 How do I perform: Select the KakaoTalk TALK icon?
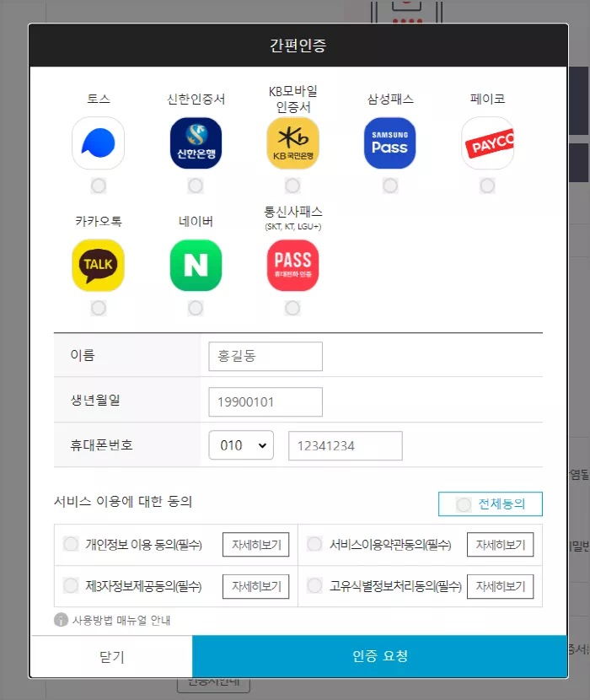pos(98,265)
